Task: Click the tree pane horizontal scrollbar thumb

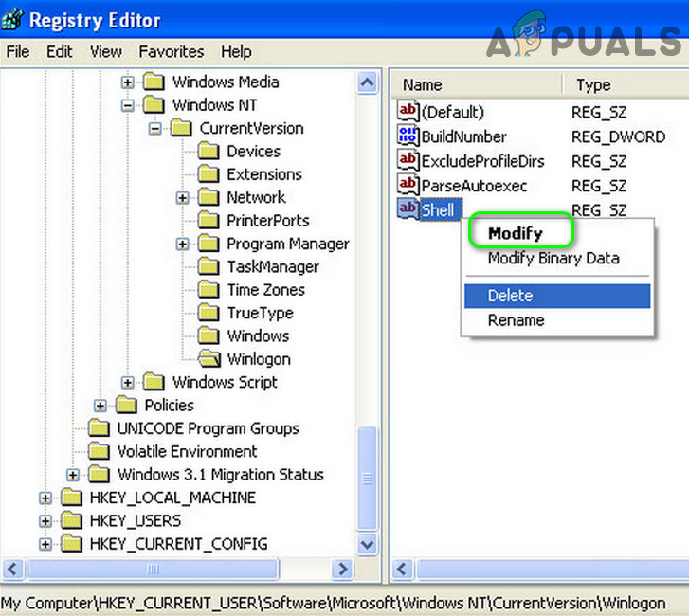Action: (x=153, y=569)
